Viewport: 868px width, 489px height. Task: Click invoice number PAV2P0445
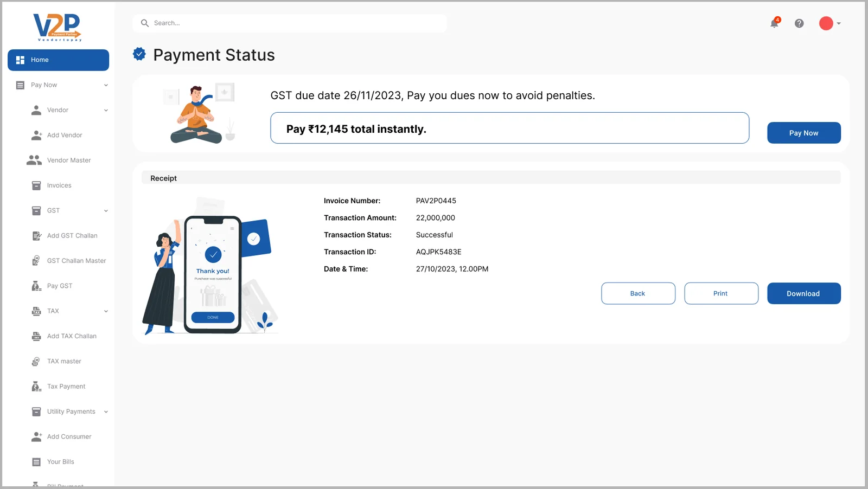(x=436, y=201)
